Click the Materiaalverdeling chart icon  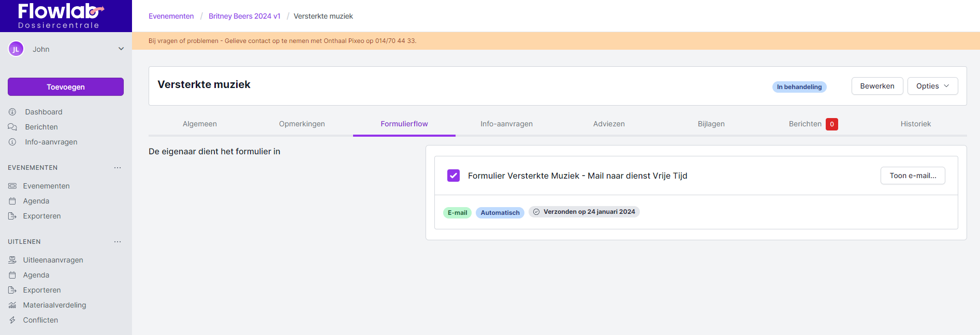click(x=12, y=305)
